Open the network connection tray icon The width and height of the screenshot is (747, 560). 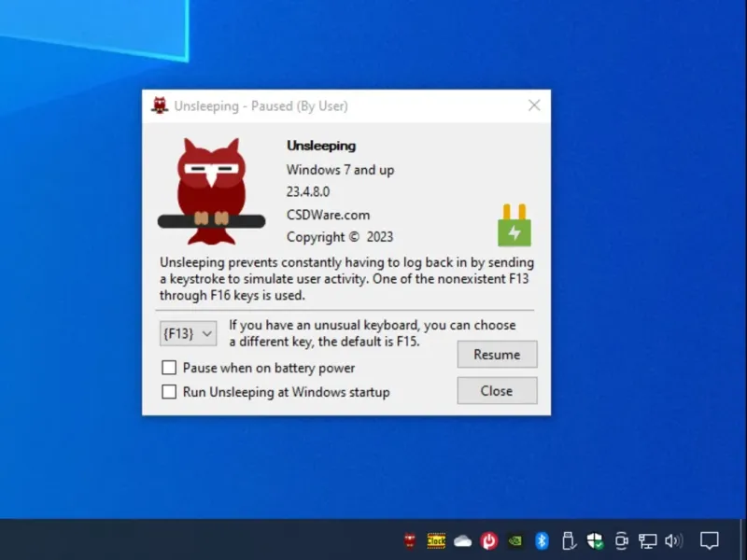click(647, 541)
